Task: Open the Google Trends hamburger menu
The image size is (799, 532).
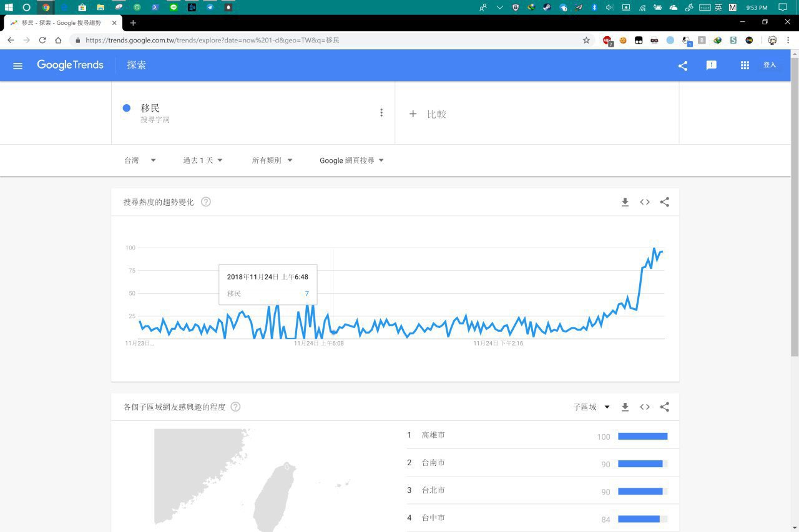Action: point(17,65)
